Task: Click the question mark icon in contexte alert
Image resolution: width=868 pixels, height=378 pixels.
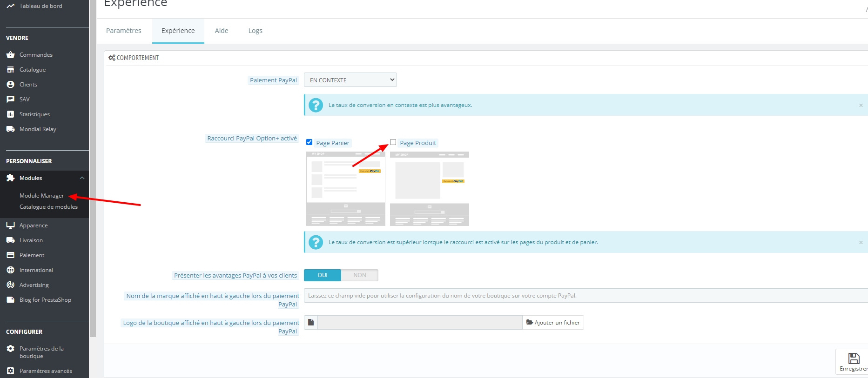Action: 316,105
